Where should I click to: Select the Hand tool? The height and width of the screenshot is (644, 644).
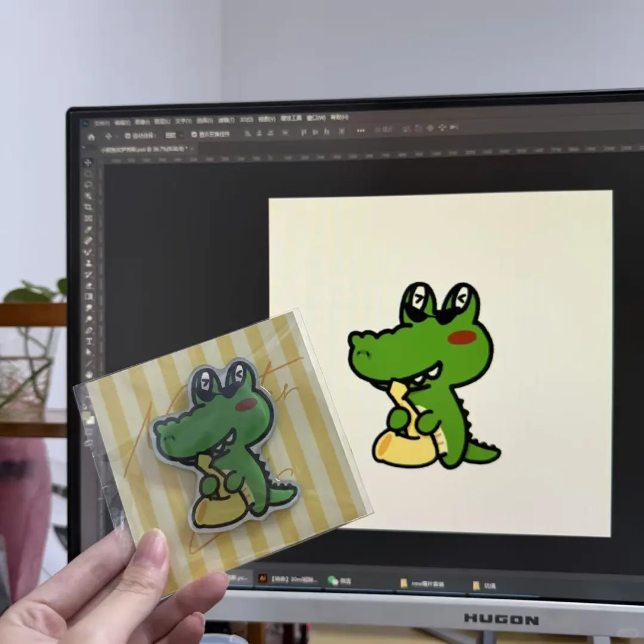click(89, 375)
